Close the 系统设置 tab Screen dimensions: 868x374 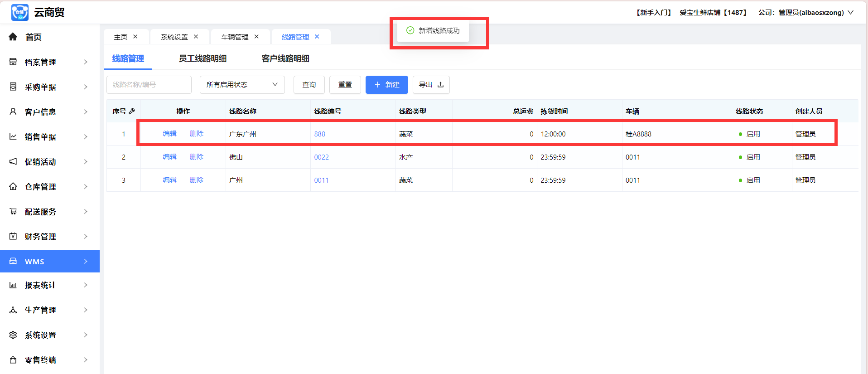click(x=196, y=37)
